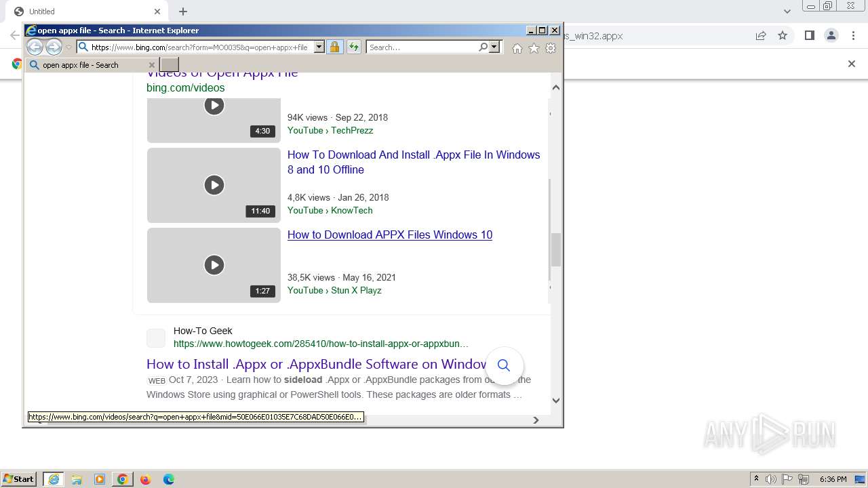The image size is (868, 488).
Task: Open Google Chrome from taskbar
Action: [x=123, y=479]
